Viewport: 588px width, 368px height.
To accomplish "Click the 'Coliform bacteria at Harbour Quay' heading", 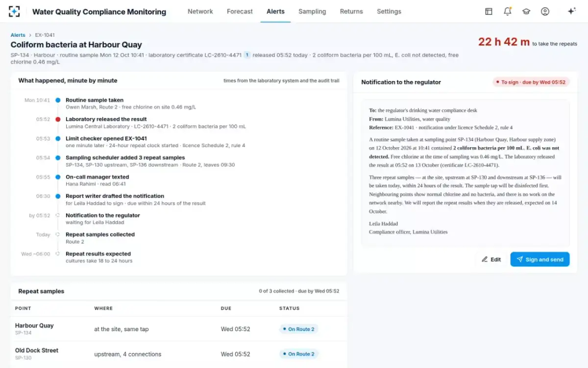I will click(76, 45).
